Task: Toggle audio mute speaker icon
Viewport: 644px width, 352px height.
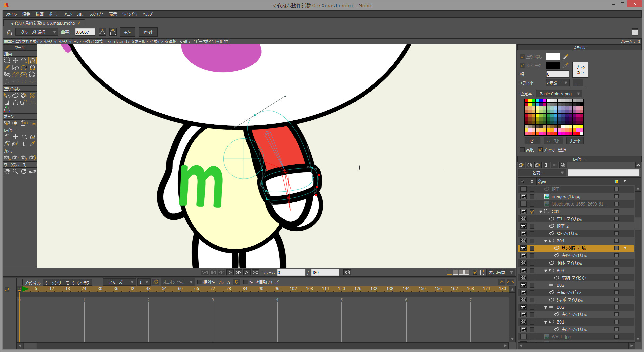Action: [x=347, y=272]
